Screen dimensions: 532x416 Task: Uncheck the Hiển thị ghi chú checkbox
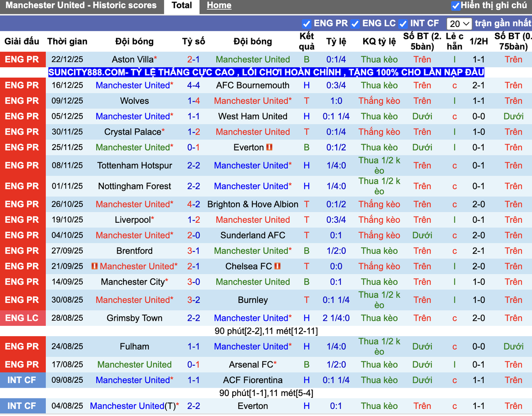[456, 6]
